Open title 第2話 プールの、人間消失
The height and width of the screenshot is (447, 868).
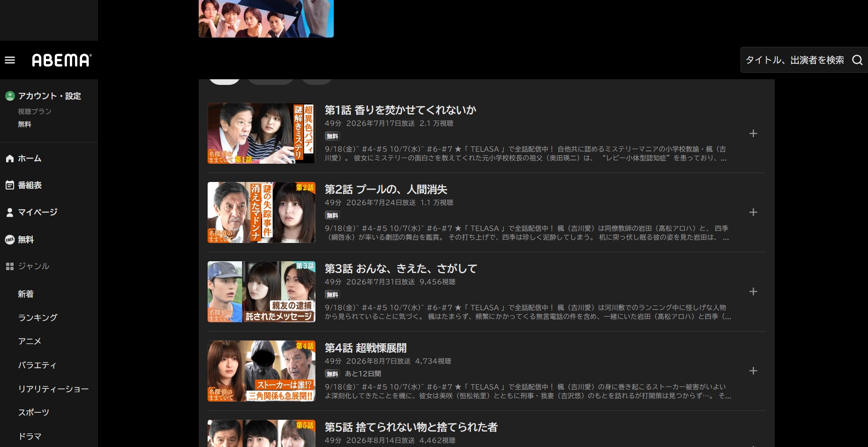coord(386,189)
